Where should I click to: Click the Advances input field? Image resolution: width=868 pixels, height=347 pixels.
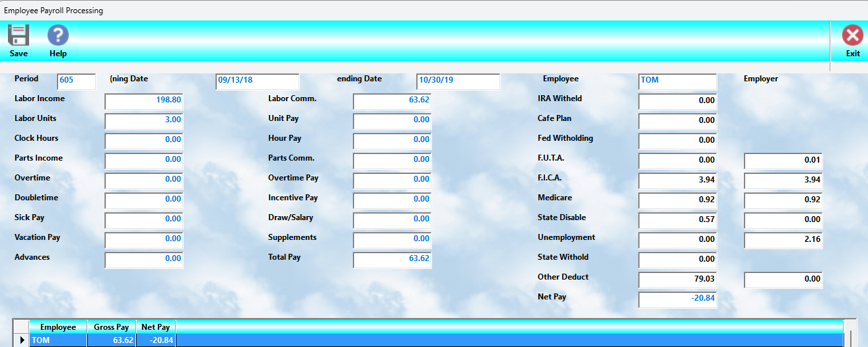click(x=144, y=260)
